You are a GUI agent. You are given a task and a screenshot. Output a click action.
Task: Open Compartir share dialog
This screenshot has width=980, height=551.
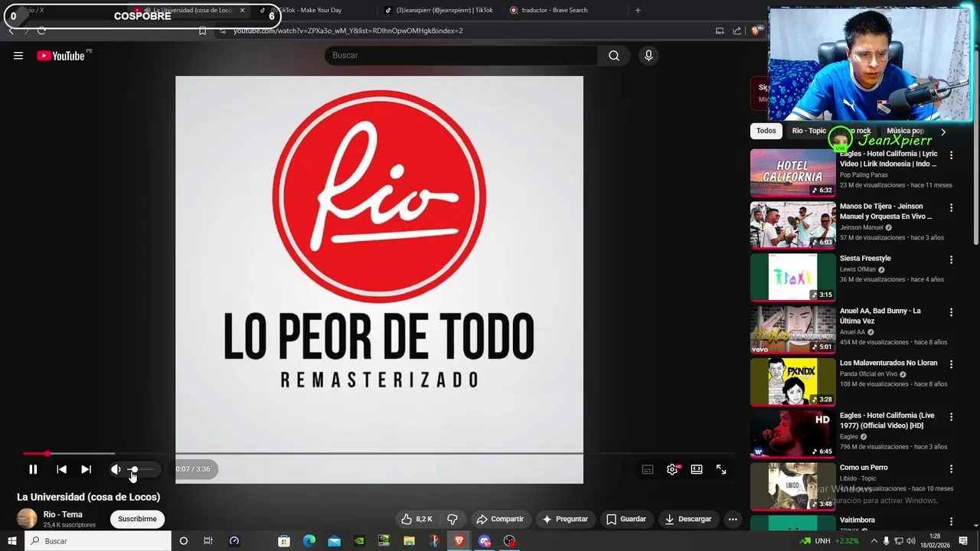tap(500, 519)
